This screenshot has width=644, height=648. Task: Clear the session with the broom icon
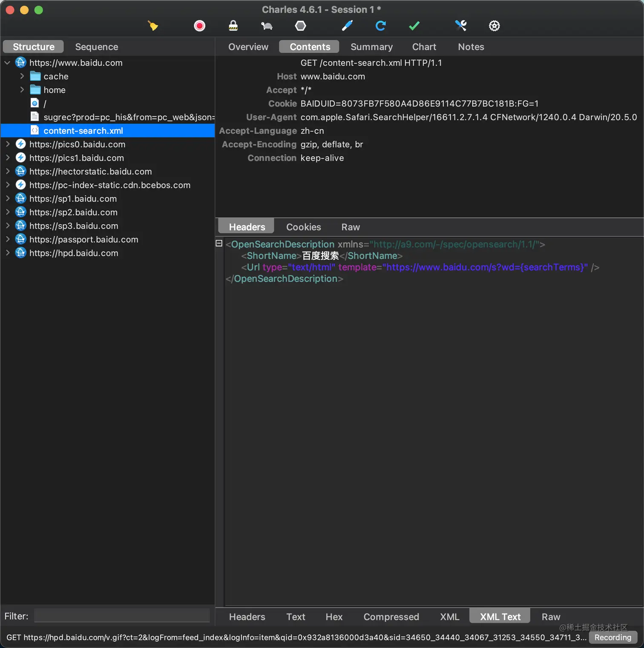[153, 26]
